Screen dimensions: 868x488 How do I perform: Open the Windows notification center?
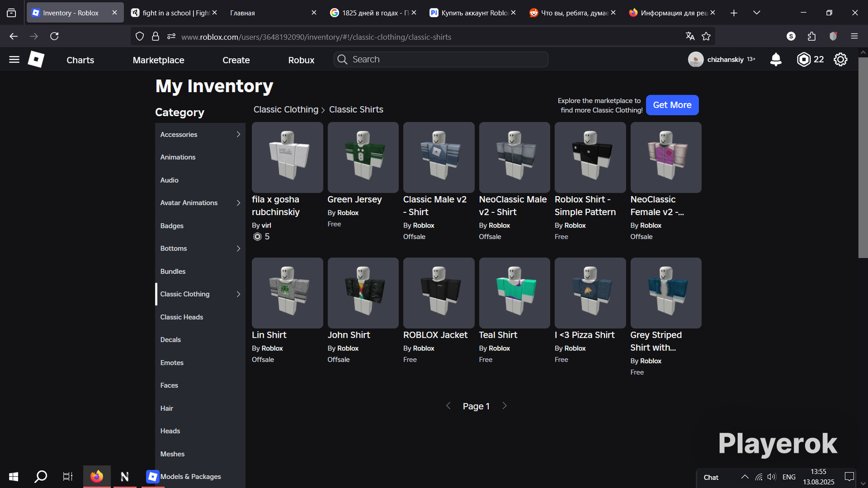(849, 477)
